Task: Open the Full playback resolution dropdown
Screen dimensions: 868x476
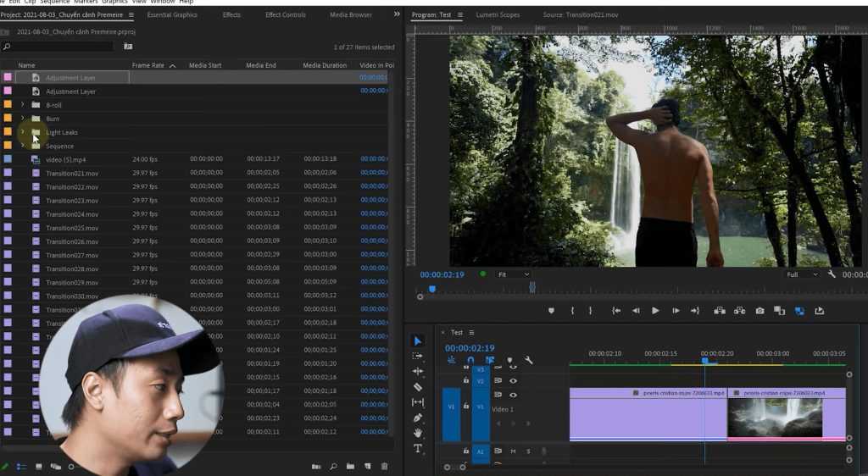Action: pos(803,274)
